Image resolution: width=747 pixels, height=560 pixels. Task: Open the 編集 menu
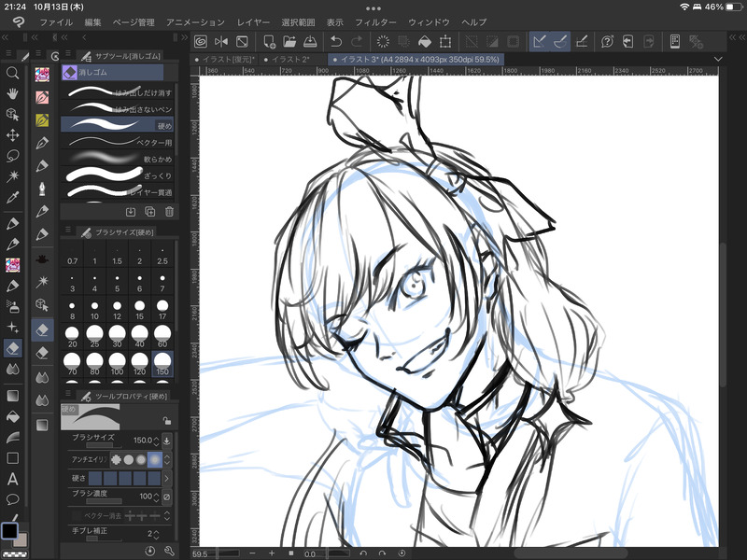(92, 22)
